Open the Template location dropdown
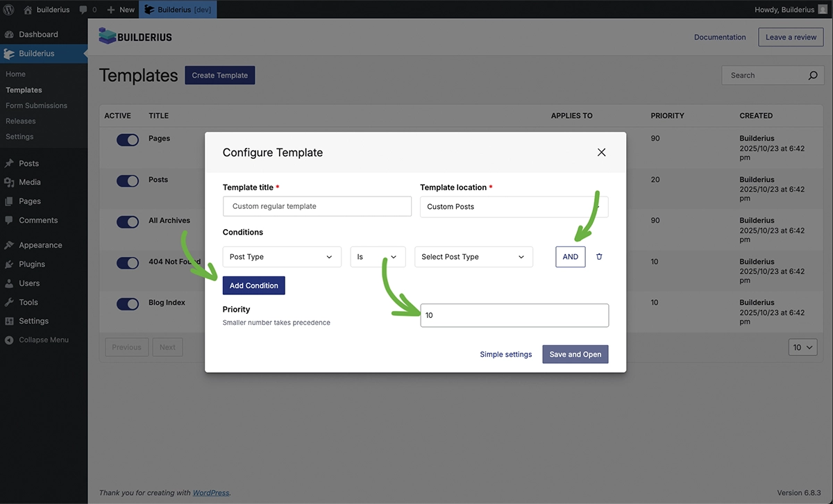The height and width of the screenshot is (504, 833). pyautogui.click(x=514, y=206)
